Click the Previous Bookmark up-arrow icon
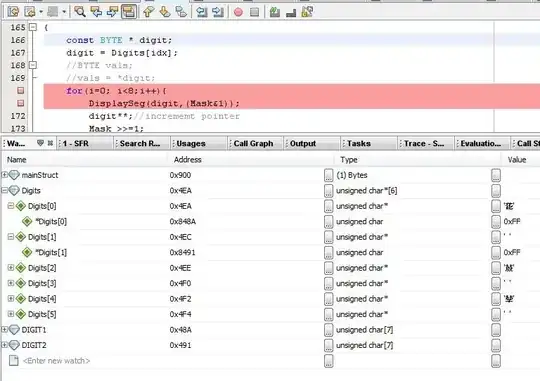Image resolution: width=540 pixels, height=381 pixels. pyautogui.click(x=149, y=12)
